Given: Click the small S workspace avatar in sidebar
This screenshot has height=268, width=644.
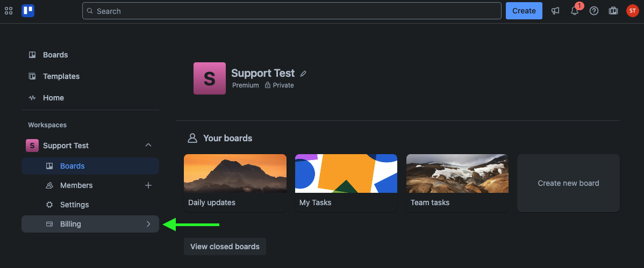Looking at the screenshot, I should 32,146.
